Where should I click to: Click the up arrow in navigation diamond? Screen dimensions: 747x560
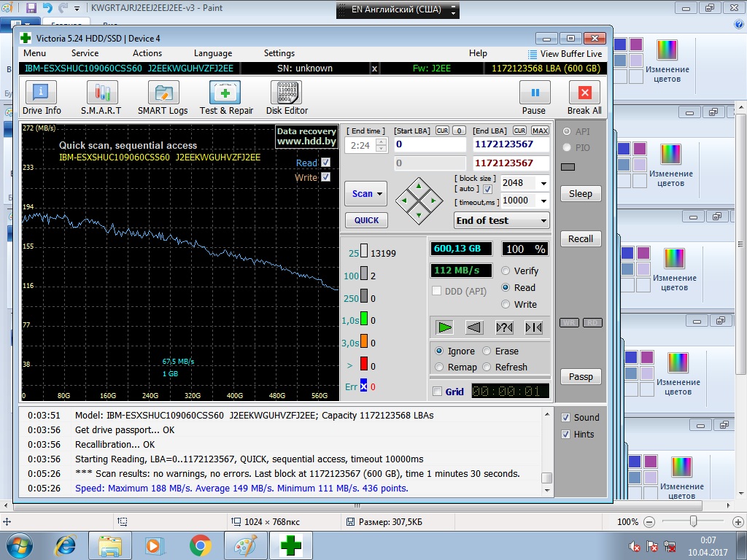[419, 186]
